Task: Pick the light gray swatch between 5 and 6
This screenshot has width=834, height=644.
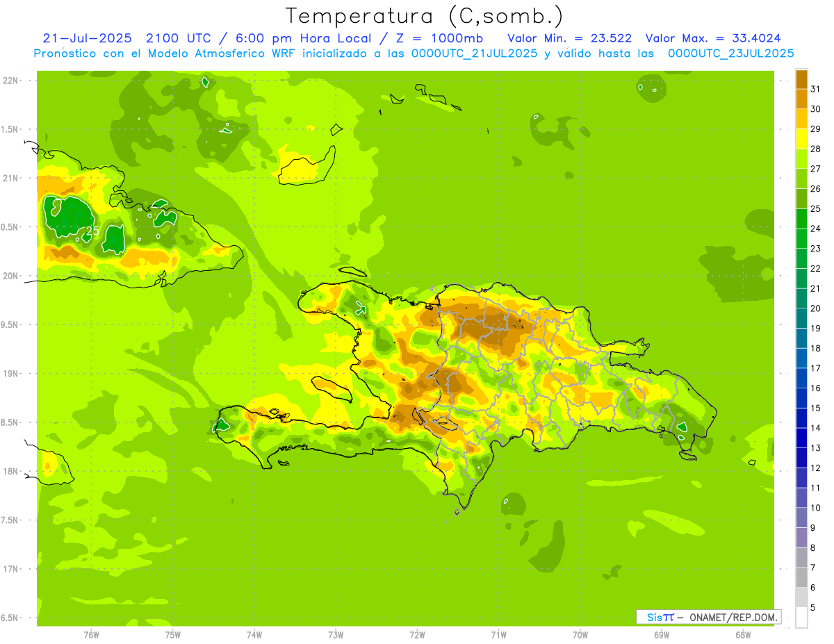Action: pyautogui.click(x=801, y=597)
